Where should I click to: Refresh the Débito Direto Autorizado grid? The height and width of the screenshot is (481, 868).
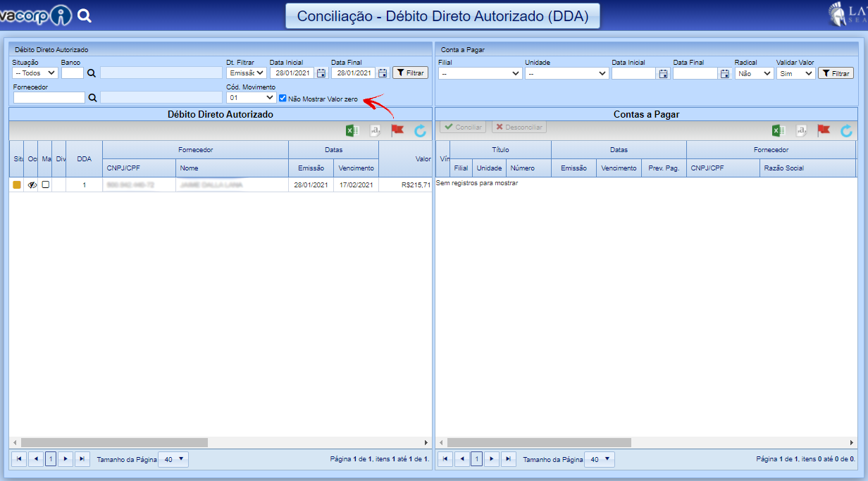(420, 130)
